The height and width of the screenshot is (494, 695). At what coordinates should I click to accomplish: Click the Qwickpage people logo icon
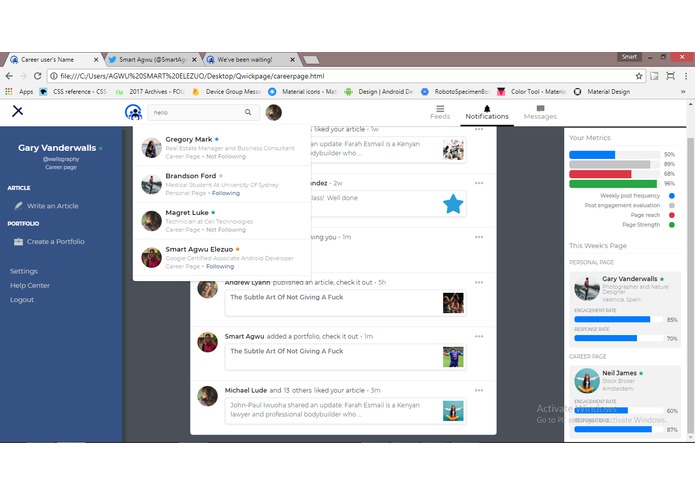point(133,112)
